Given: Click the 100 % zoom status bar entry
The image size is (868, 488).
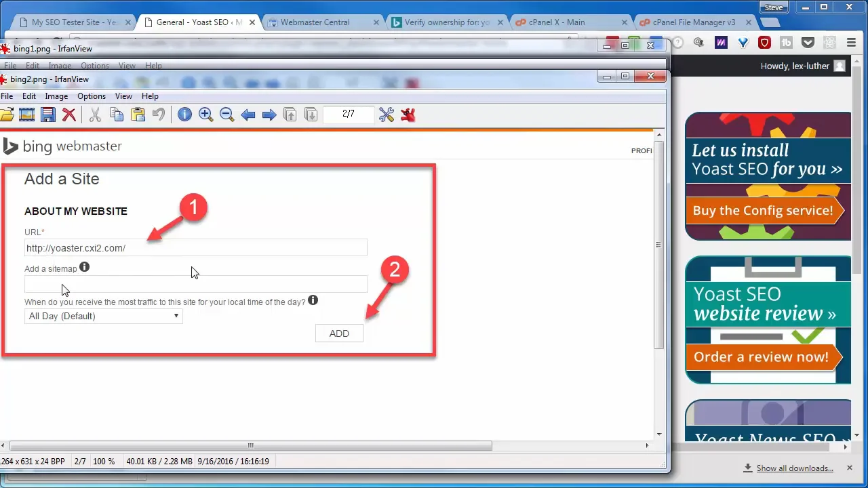Looking at the screenshot, I should [x=104, y=462].
